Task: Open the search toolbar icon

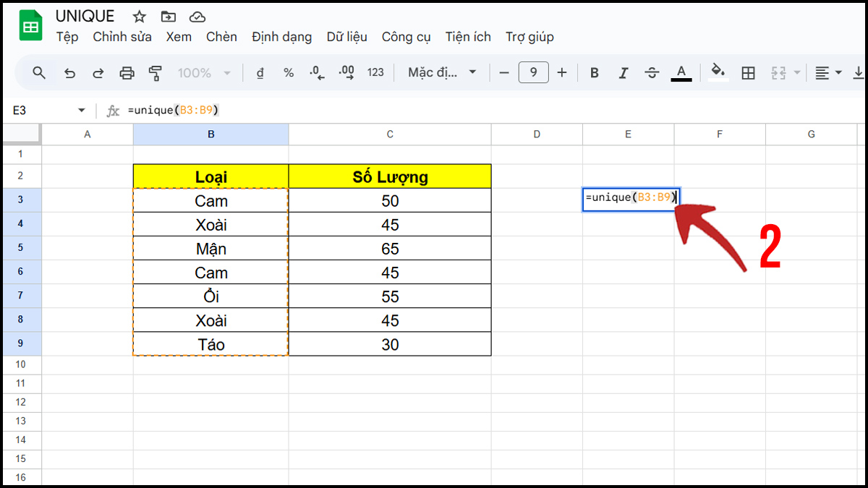Action: [39, 72]
